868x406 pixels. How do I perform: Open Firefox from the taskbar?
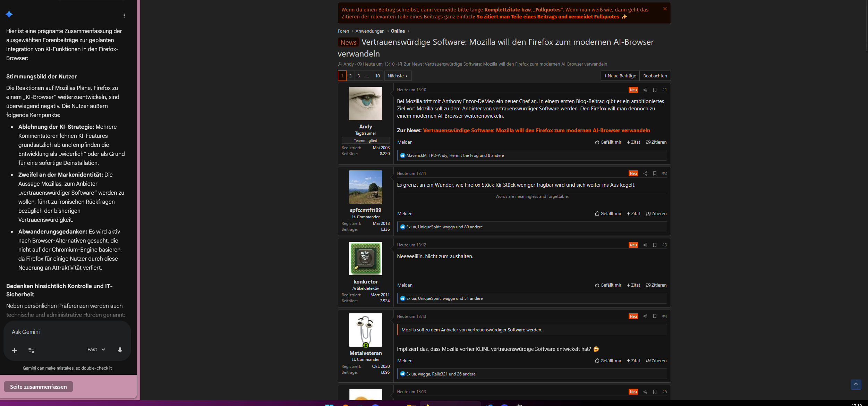tap(346, 405)
